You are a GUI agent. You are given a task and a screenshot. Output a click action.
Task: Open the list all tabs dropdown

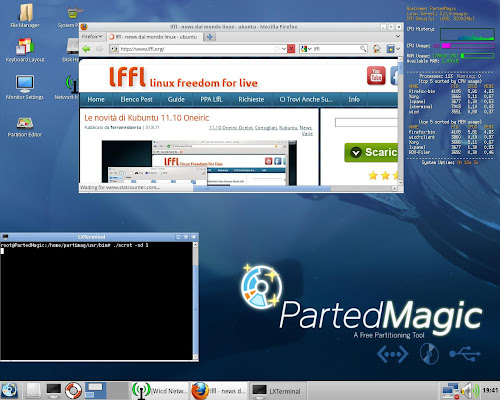coord(398,36)
